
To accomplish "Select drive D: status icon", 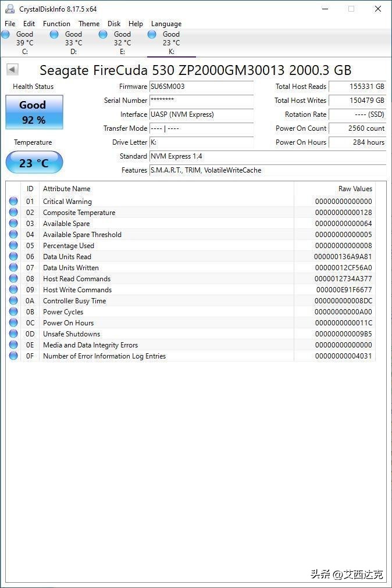I will coord(54,34).
